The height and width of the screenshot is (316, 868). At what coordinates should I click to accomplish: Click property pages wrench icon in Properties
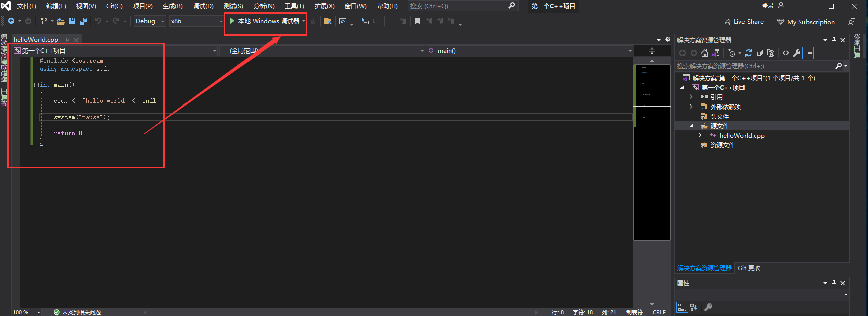[708, 307]
